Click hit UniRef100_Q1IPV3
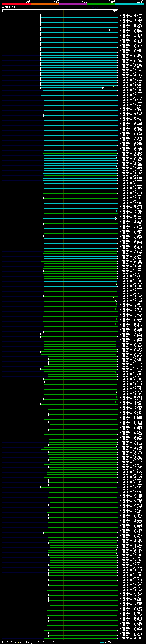This screenshot has height=644, width=146. tap(131, 354)
